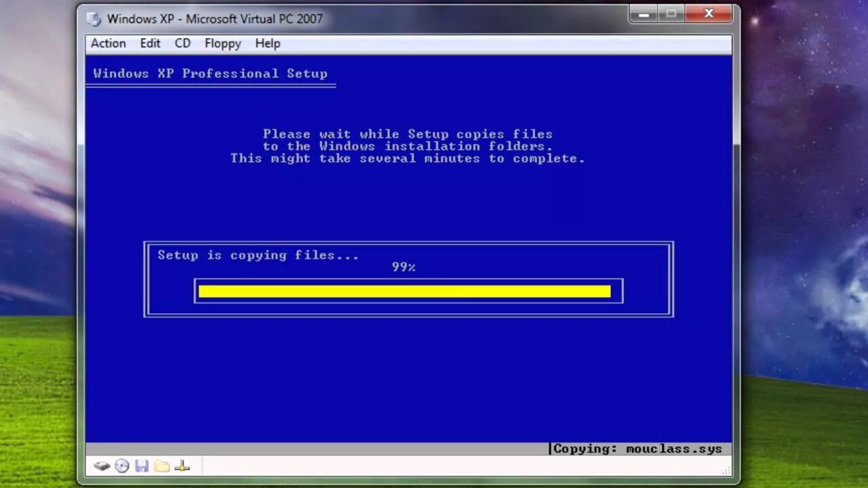Viewport: 868px width, 488px height.
Task: Open the Edit menu
Action: pos(150,43)
